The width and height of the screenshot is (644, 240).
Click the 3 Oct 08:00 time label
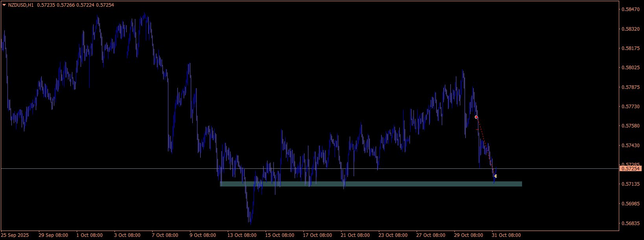click(127, 235)
